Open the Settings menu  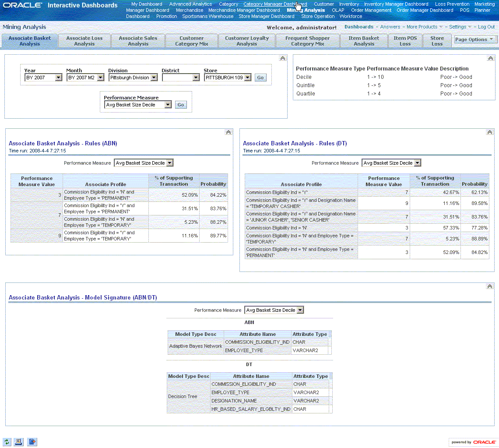tap(460, 27)
